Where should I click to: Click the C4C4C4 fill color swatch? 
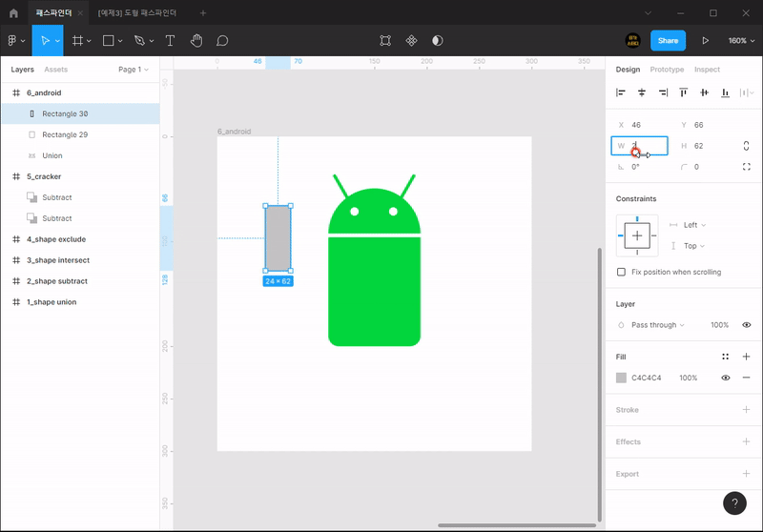(x=621, y=378)
